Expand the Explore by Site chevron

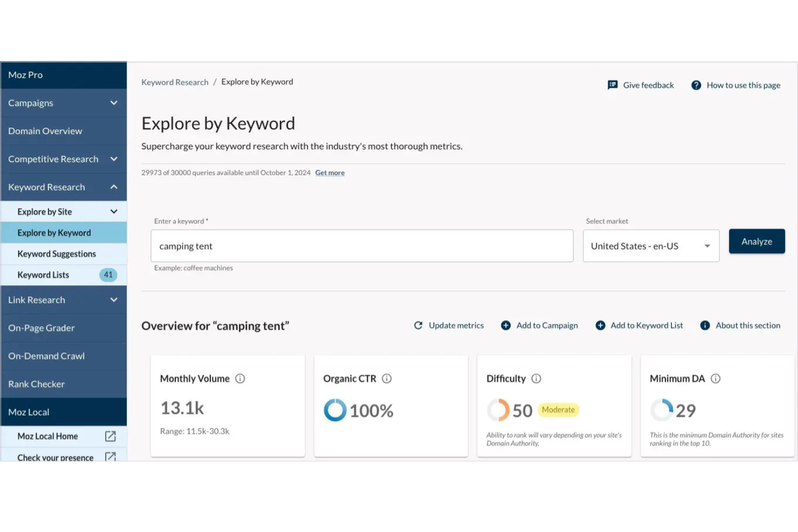click(x=114, y=212)
